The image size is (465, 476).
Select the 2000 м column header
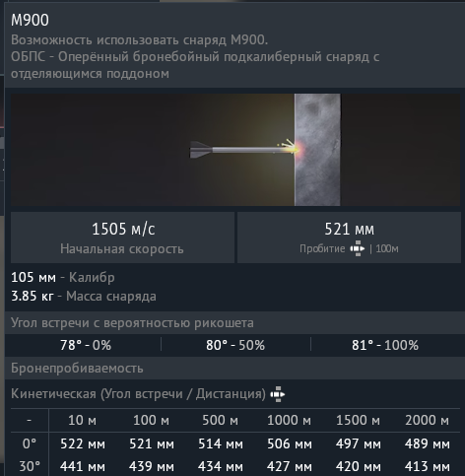(x=427, y=420)
